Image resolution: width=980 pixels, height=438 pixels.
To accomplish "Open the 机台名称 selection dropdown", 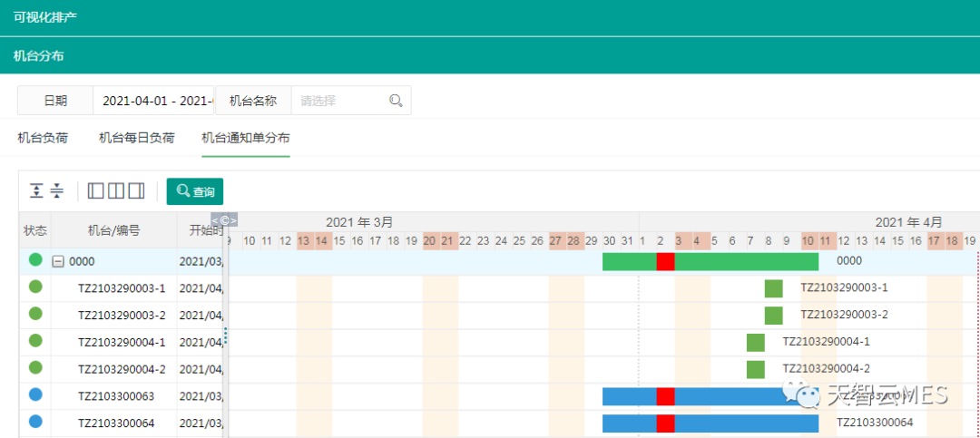I will click(350, 101).
